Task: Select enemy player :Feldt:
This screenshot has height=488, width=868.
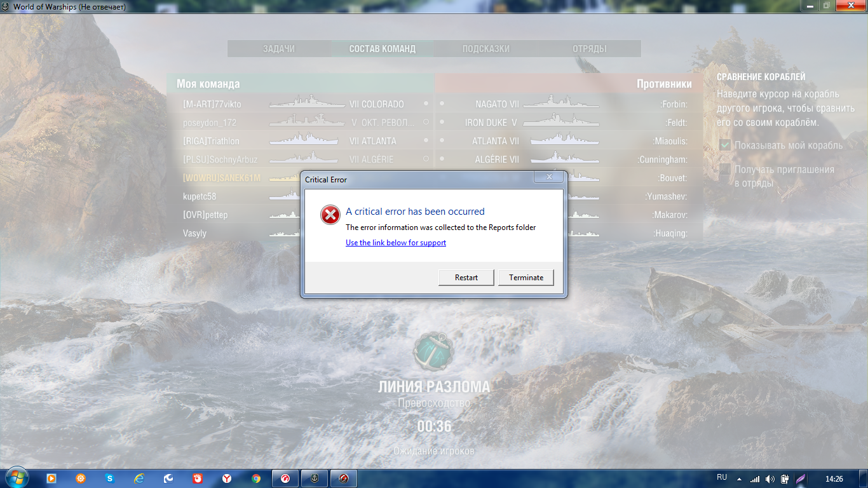Action: point(676,123)
